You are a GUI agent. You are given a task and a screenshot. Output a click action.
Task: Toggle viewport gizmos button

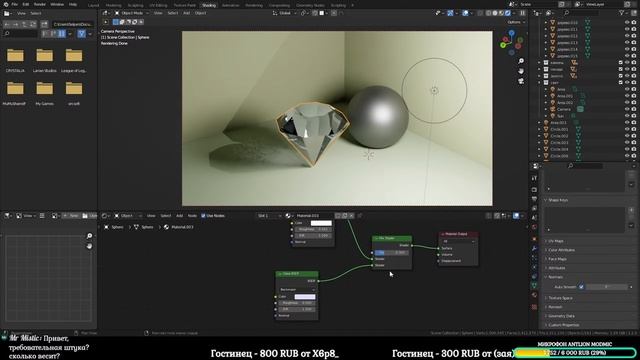coord(450,13)
